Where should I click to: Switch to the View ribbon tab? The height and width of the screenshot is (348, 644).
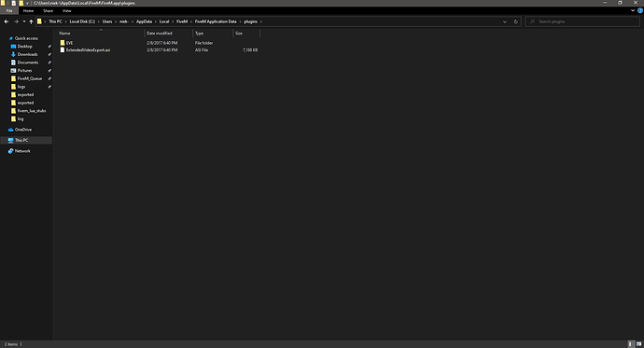pyautogui.click(x=66, y=10)
